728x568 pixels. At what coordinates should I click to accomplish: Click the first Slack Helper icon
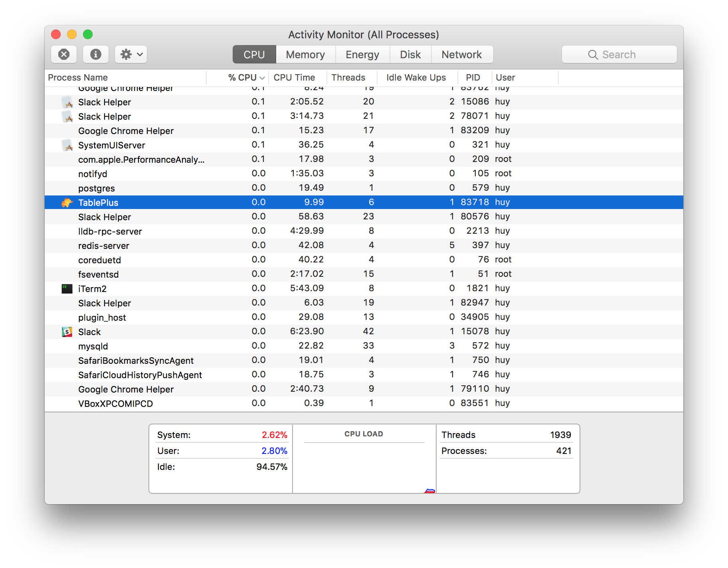point(67,102)
